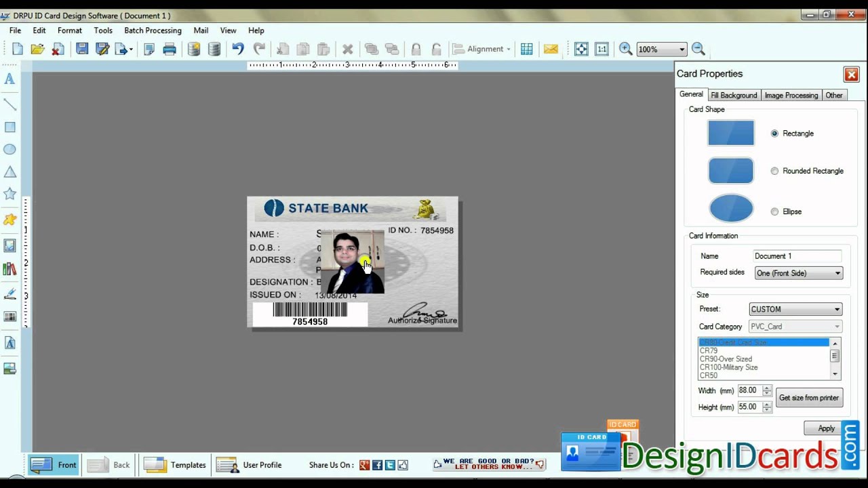
Task: Increase the Width value stepper
Action: coord(767,388)
